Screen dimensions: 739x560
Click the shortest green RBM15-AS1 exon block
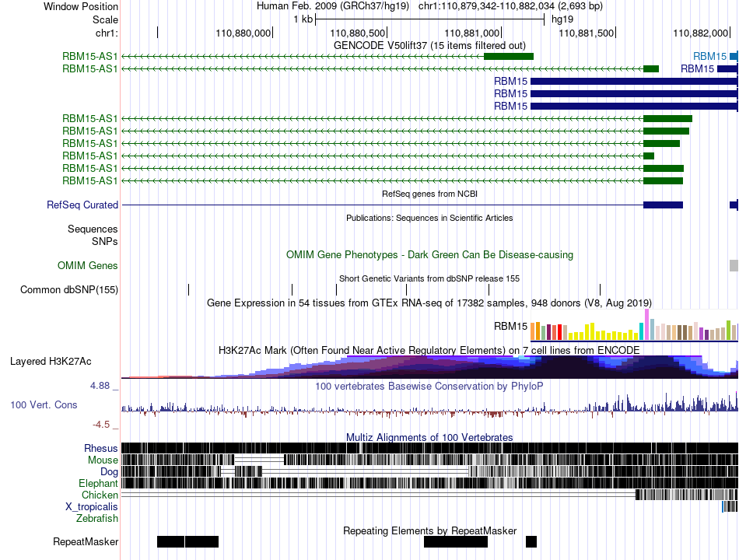(x=649, y=156)
